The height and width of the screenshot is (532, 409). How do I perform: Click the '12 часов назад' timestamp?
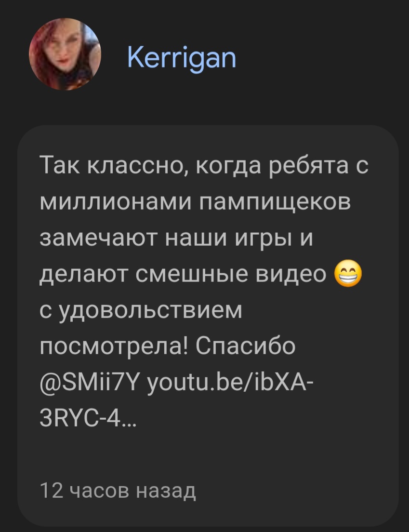tap(118, 490)
